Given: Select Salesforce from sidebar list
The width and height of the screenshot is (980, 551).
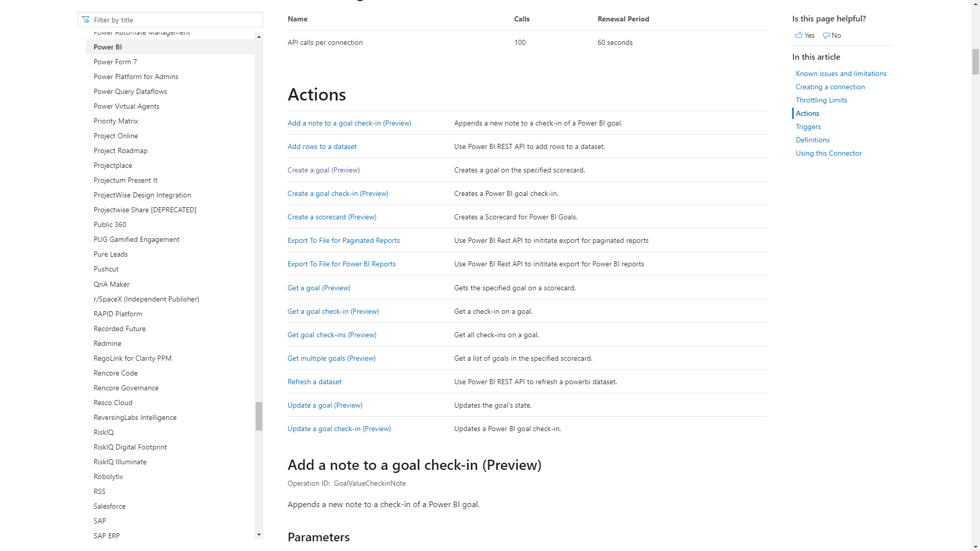Looking at the screenshot, I should (109, 505).
